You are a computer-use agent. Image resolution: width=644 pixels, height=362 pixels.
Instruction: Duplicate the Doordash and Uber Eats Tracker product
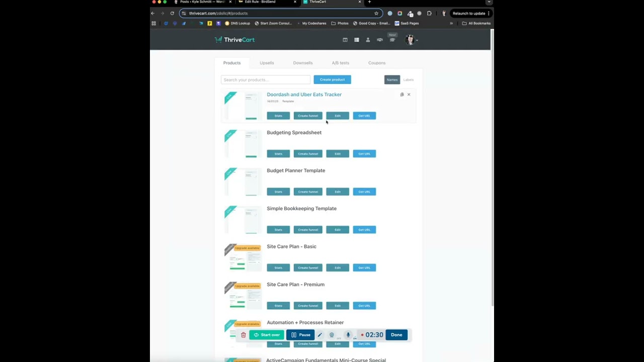402,95
